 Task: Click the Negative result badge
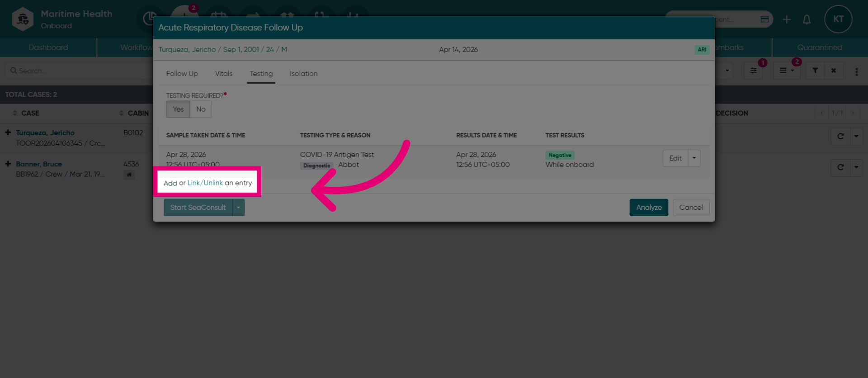pyautogui.click(x=560, y=155)
